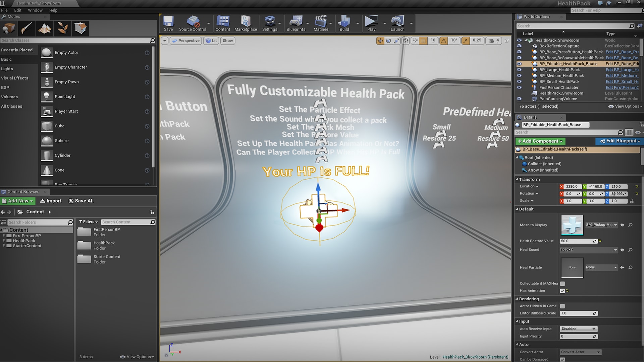The image size is (644, 362).
Task: Uncheck the Has Animation checkbox
Action: [562, 291]
